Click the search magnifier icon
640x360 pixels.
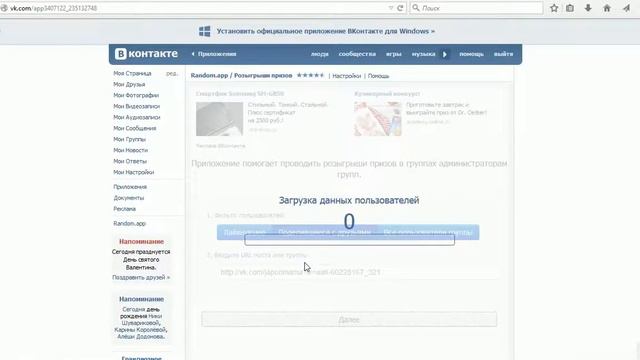pos(416,8)
